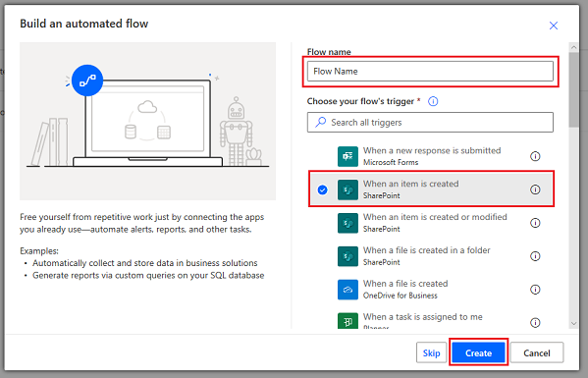Select OneDrive When a file is created
The width and height of the screenshot is (588, 378).
(431, 290)
